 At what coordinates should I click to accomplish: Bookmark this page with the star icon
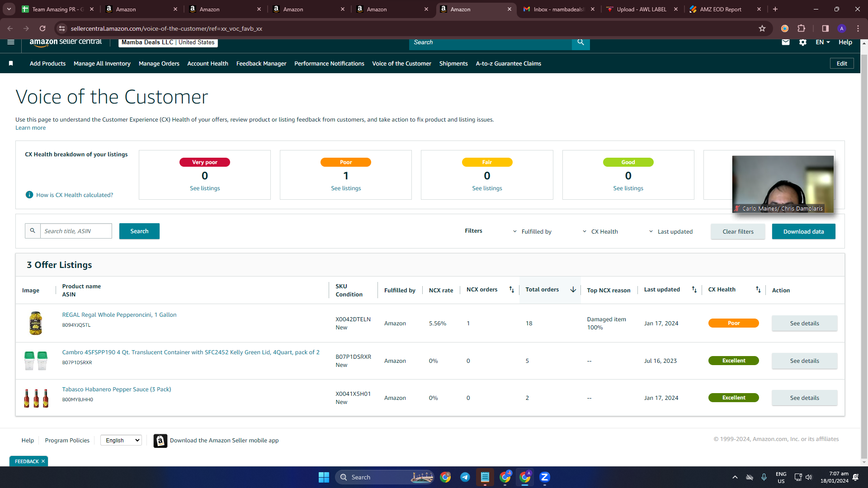pyautogui.click(x=762, y=28)
